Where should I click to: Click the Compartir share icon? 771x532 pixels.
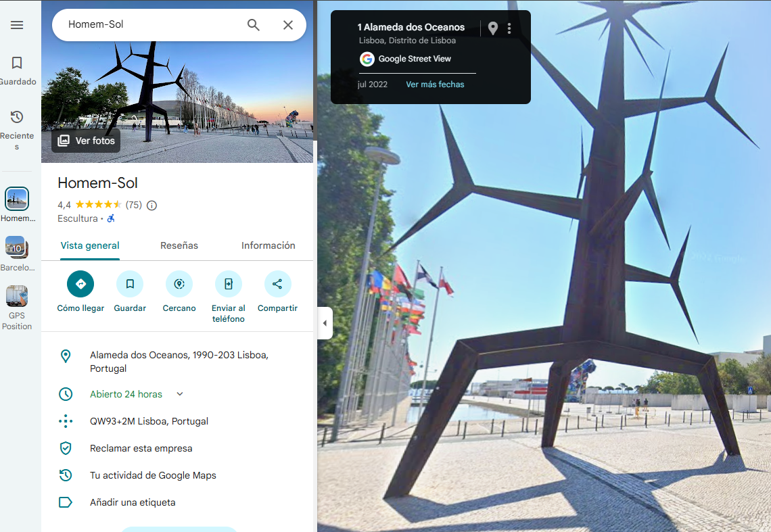pyautogui.click(x=277, y=284)
